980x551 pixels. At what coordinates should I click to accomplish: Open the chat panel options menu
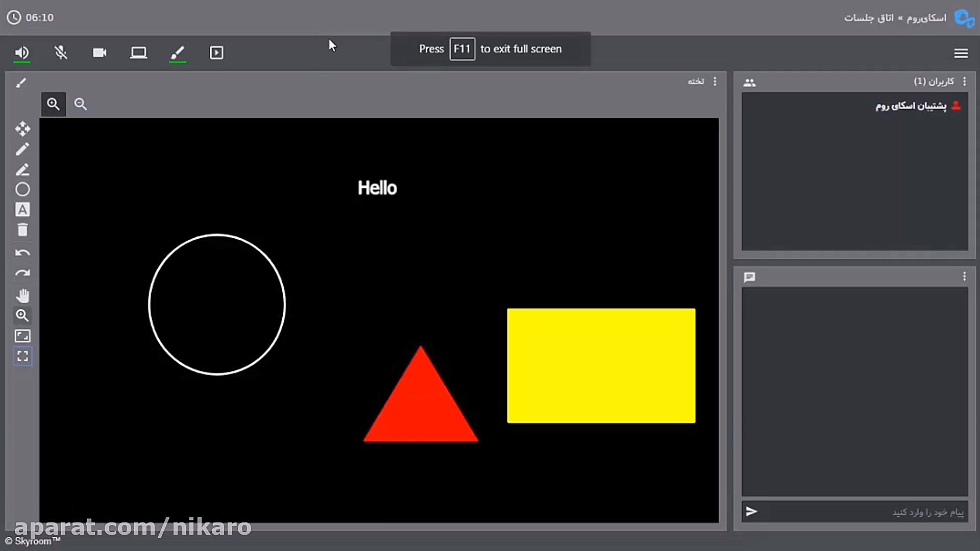point(964,277)
